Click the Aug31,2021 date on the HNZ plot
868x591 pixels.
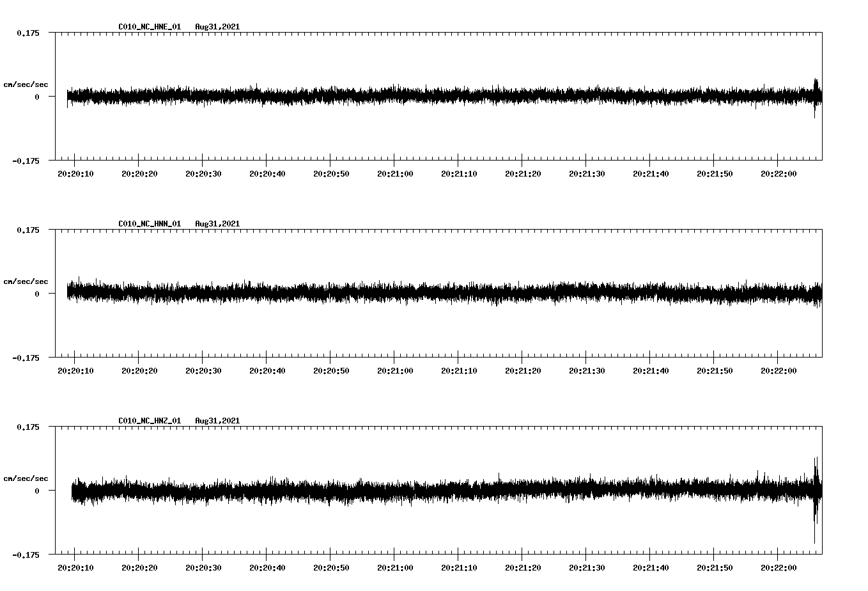217,421
